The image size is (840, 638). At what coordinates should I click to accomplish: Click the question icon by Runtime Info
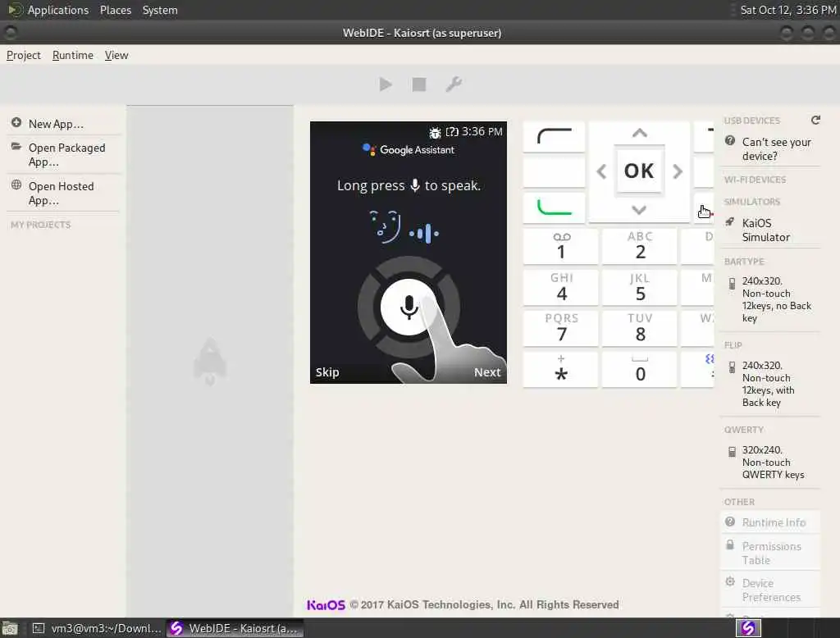(729, 522)
